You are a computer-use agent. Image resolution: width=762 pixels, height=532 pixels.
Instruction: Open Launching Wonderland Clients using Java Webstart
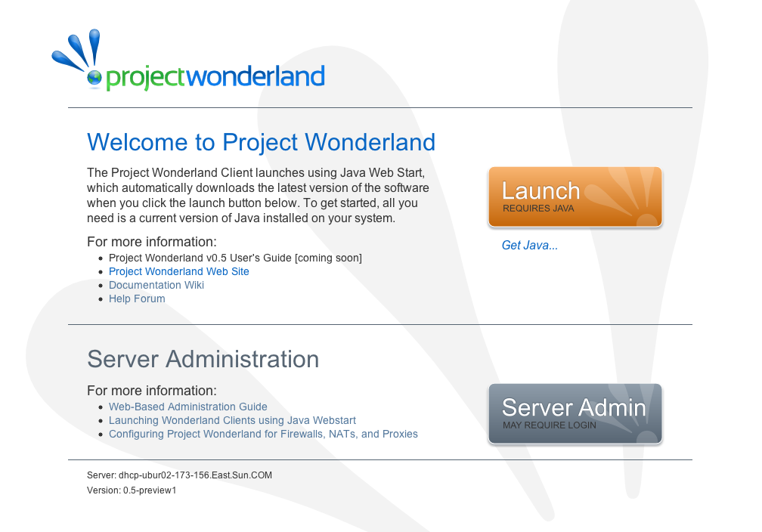pyautogui.click(x=232, y=420)
